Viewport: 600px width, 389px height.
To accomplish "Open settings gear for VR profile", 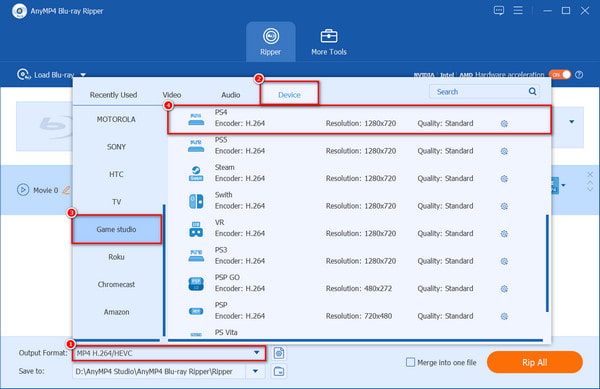I will point(504,234).
